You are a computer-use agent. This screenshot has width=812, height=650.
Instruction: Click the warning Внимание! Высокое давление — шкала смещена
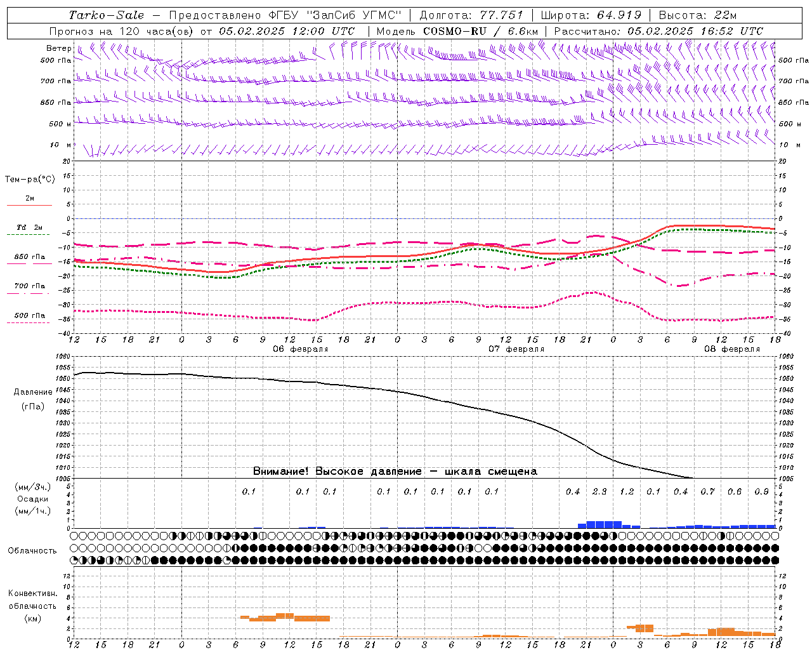pos(395,472)
